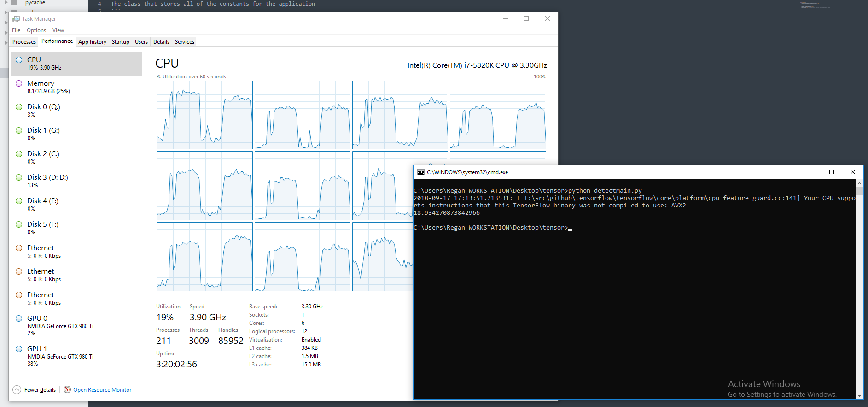Switch to the Details tab
This screenshot has height=407, width=868.
tap(161, 42)
